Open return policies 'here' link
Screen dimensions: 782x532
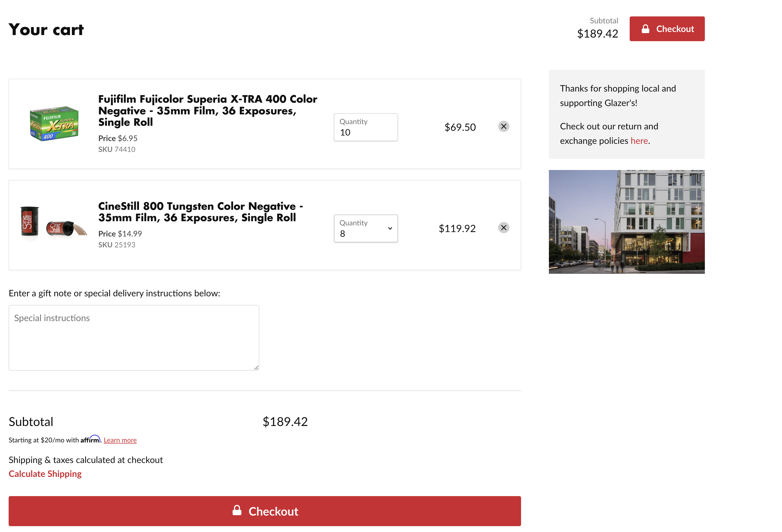point(639,141)
